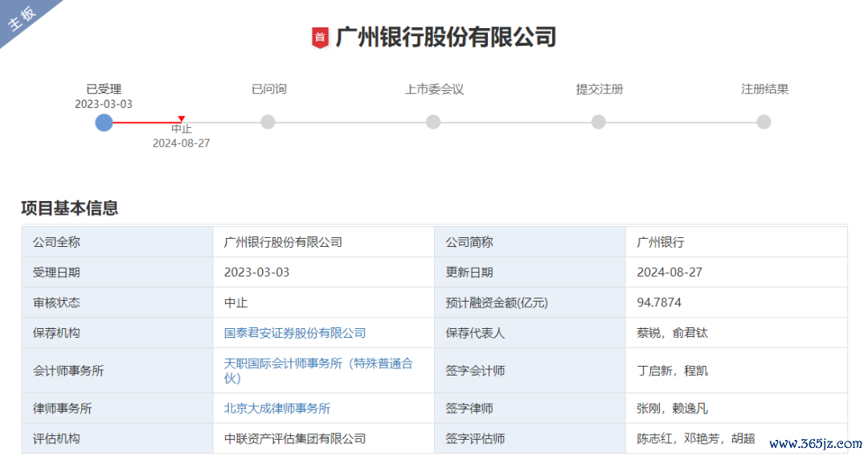Click the 94.7874 amount value

point(659,302)
